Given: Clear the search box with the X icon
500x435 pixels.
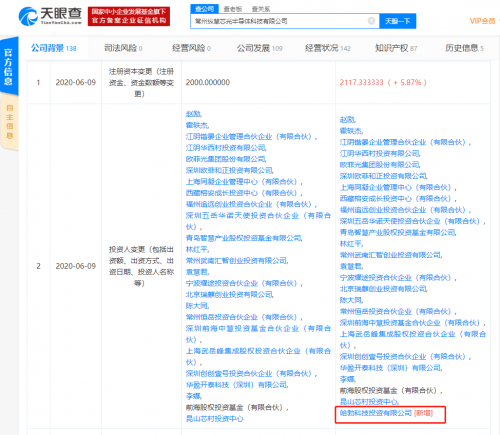Looking at the screenshot, I should click(x=371, y=21).
